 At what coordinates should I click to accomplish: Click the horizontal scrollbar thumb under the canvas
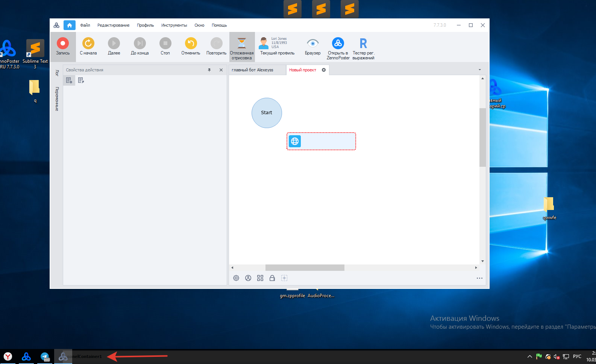305,267
